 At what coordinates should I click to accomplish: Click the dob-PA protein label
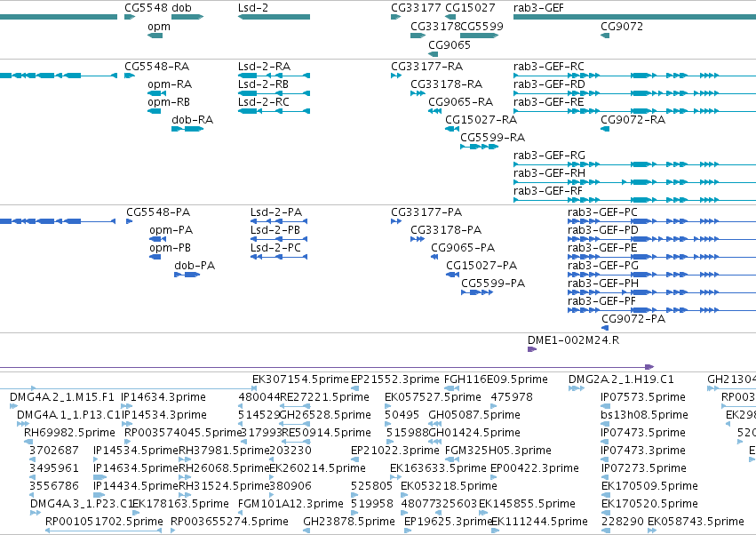[x=195, y=266]
